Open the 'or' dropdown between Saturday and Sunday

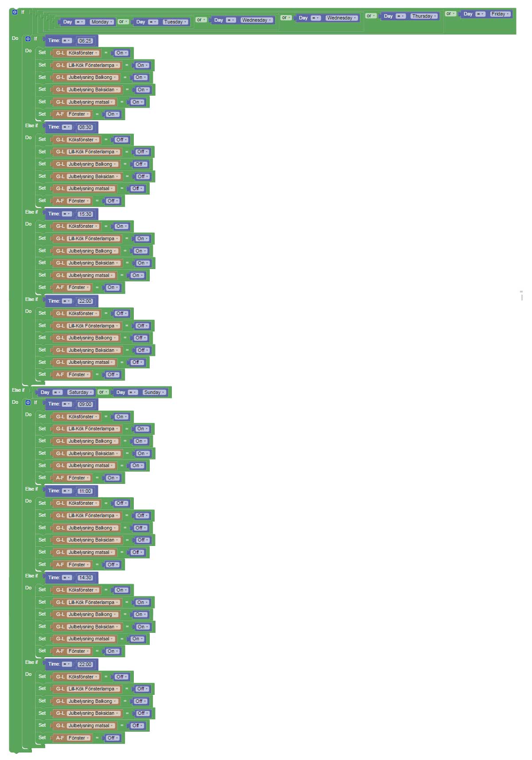[x=103, y=392]
